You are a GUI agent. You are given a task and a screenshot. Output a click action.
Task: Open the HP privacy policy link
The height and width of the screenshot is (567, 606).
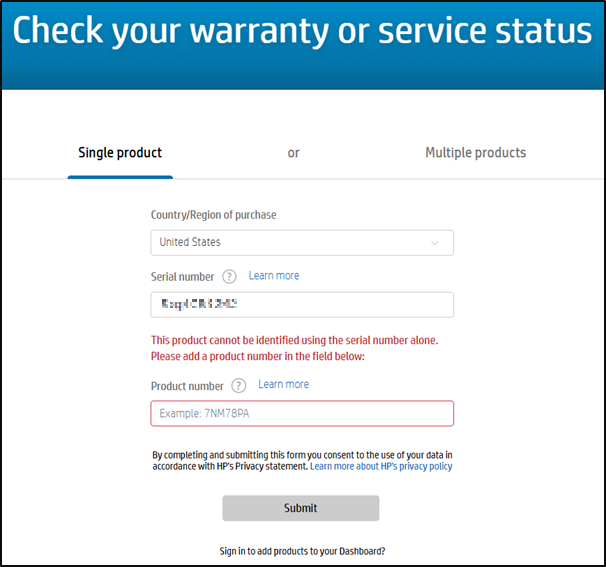tap(381, 467)
